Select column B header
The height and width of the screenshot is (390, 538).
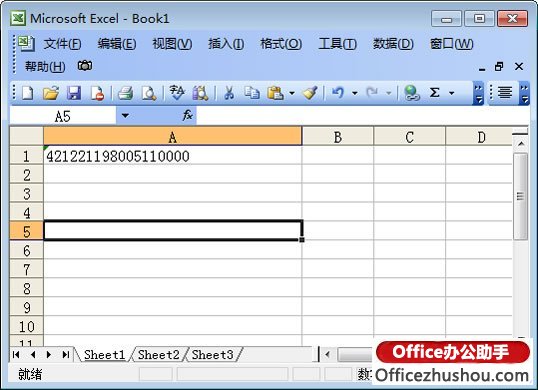click(338, 137)
